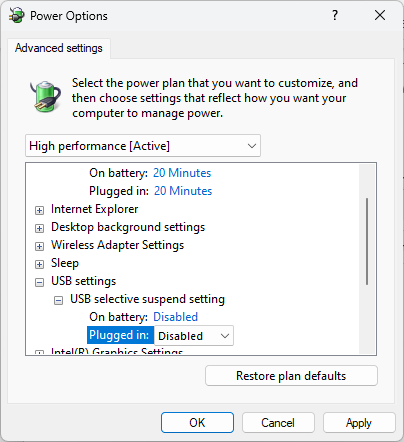Select the Advanced settings tab
The width and height of the screenshot is (404, 442).
coord(59,48)
